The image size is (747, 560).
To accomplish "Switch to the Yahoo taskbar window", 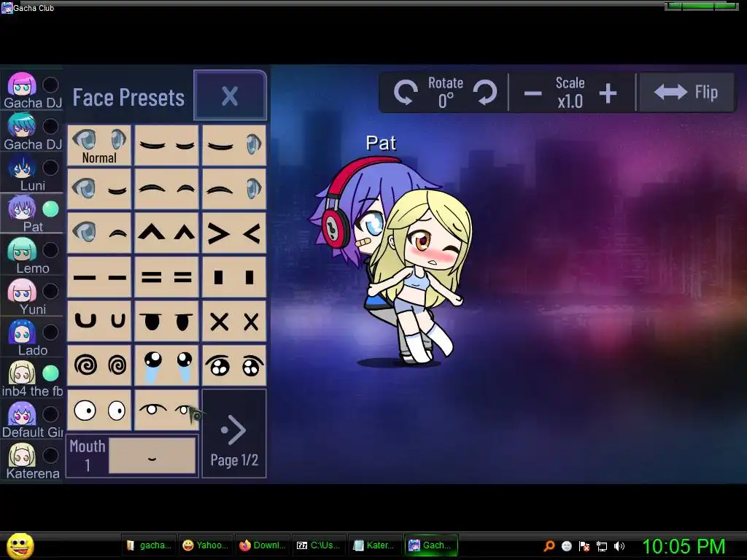I will 206,545.
